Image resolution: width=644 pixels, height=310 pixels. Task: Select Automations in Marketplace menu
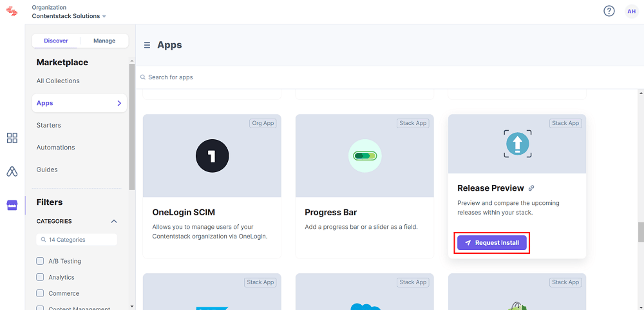tap(56, 147)
